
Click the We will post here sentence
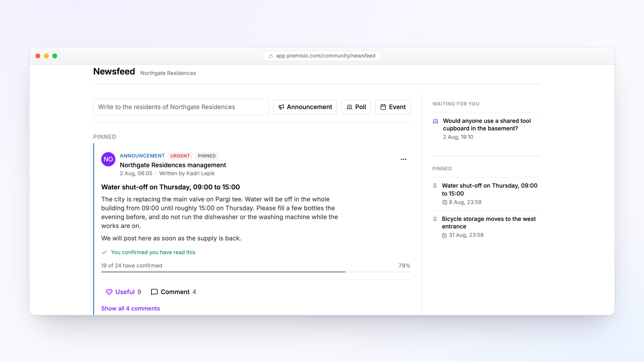coord(171,238)
